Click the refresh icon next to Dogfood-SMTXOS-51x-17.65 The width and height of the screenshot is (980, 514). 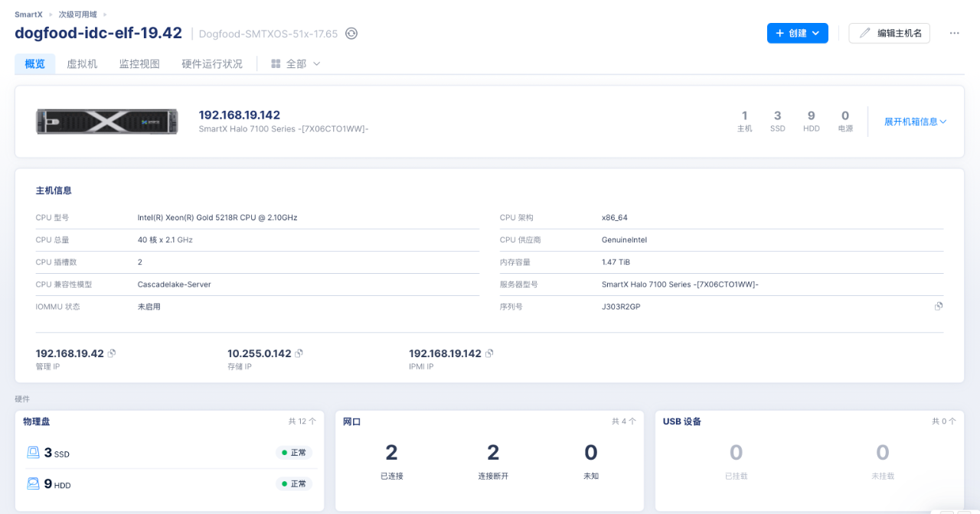351,34
